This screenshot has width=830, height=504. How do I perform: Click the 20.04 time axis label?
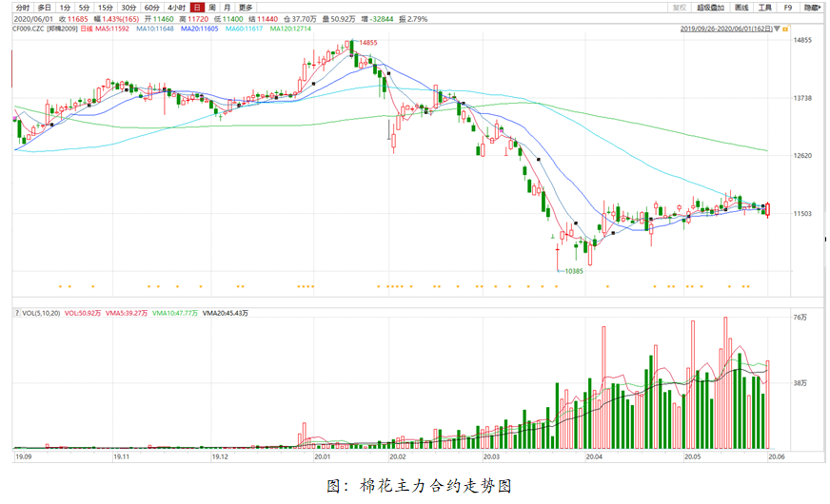[x=594, y=457]
